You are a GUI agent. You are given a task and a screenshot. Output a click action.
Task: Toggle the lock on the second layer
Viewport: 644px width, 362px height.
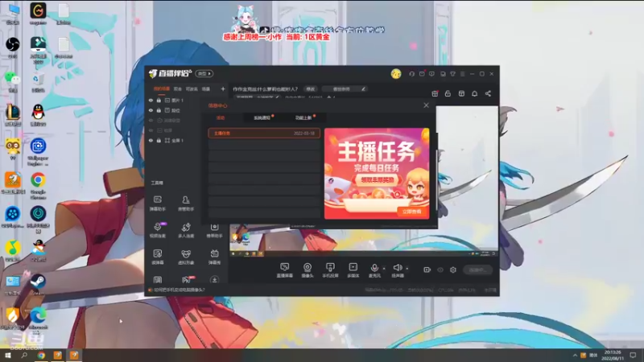point(159,110)
